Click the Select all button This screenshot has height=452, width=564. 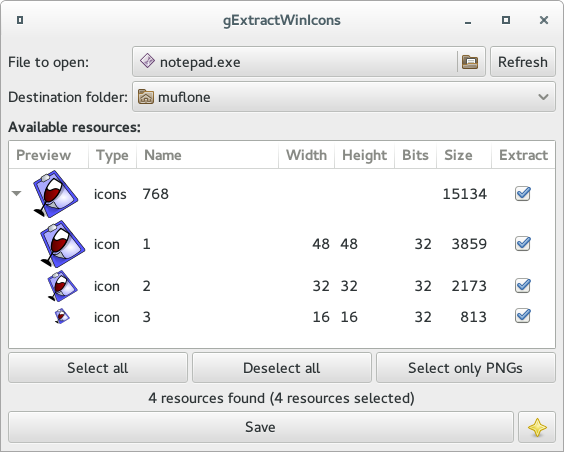[98, 368]
